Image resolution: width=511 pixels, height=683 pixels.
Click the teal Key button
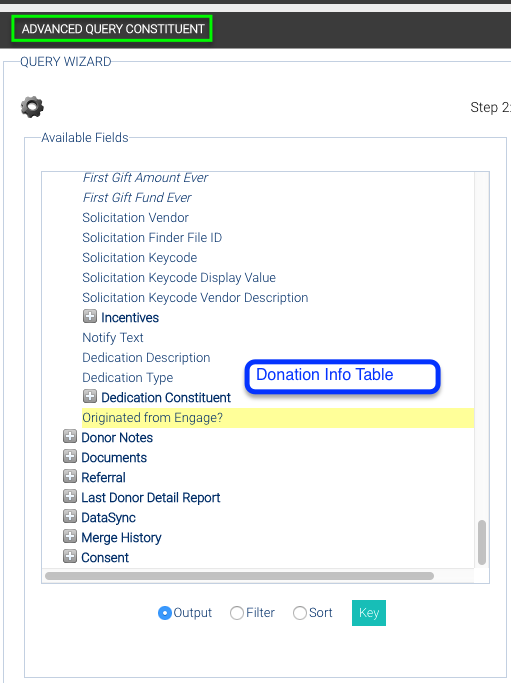coord(369,613)
